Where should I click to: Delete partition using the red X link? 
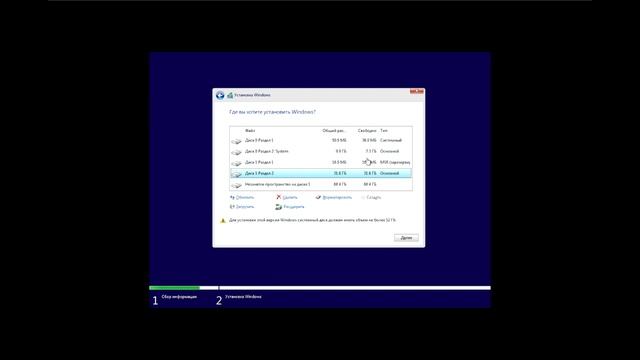(x=287, y=198)
